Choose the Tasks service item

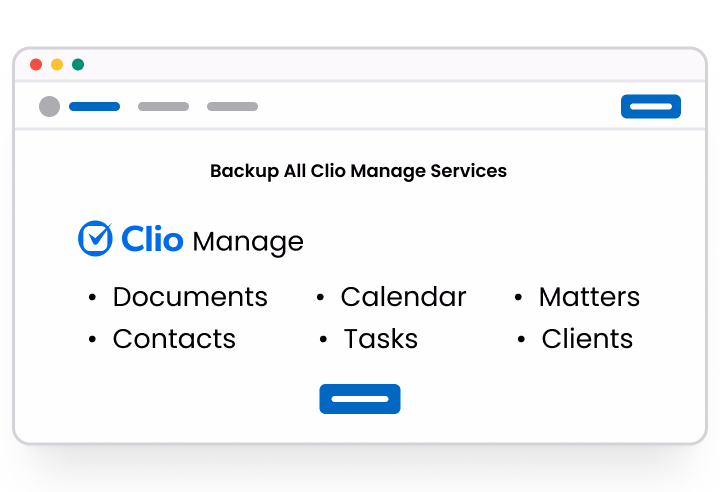tap(380, 339)
